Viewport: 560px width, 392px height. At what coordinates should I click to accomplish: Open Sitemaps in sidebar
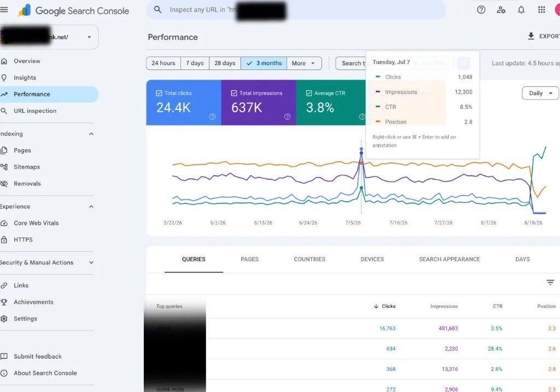(49, 167)
